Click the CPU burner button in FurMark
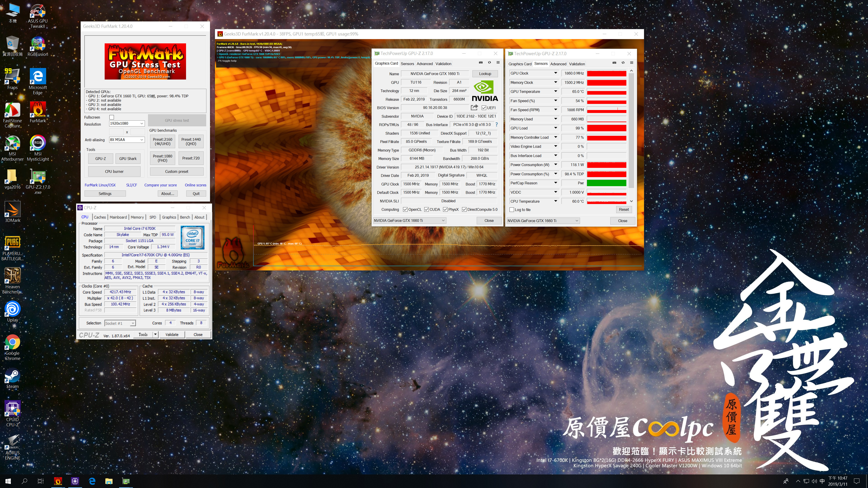This screenshot has height=488, width=868. coord(114,171)
